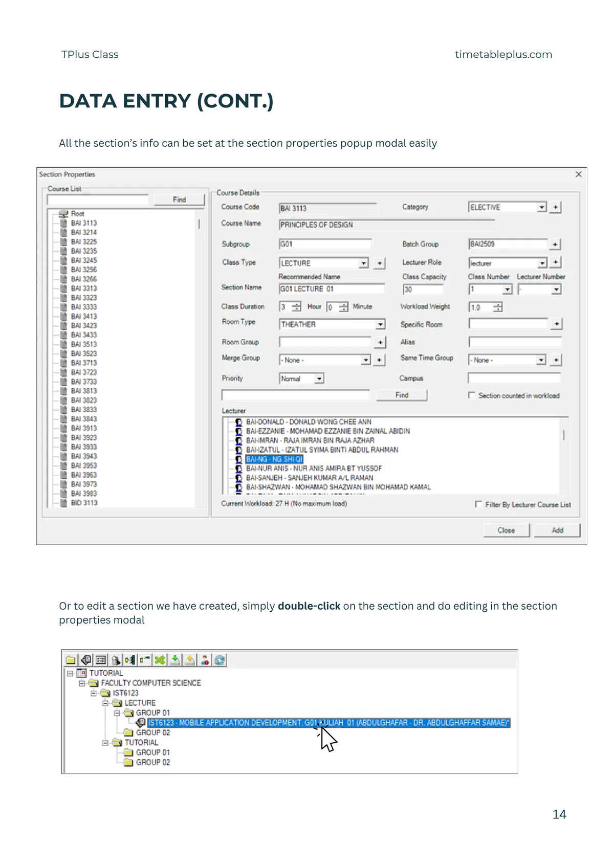
Task: Open the Class Number dropdown
Action: point(507,290)
